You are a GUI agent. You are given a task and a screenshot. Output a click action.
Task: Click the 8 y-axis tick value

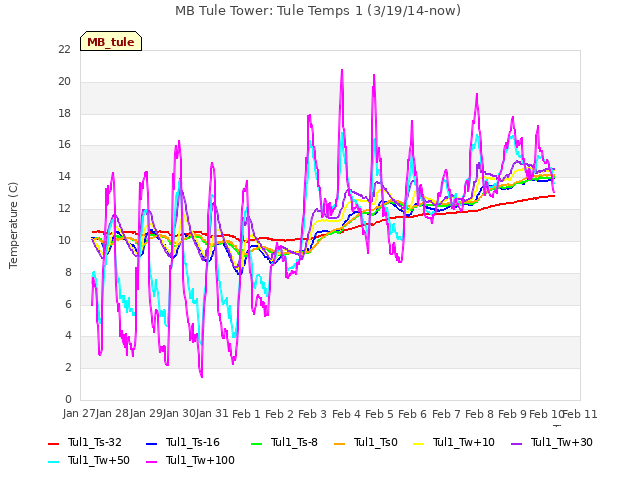coord(68,272)
